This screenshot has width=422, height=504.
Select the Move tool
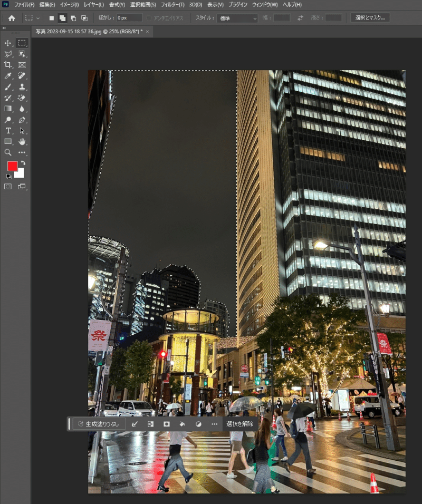[8, 43]
